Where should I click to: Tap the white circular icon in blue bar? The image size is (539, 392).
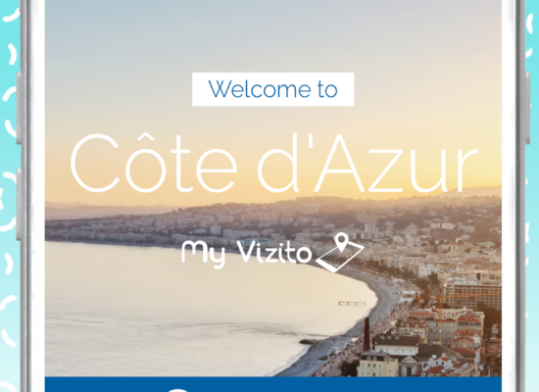coord(178,390)
